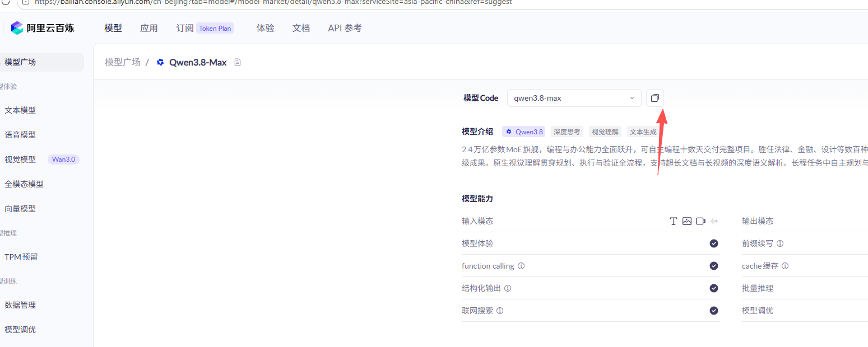Click the checkmark beside 结构化输出

tap(714, 288)
